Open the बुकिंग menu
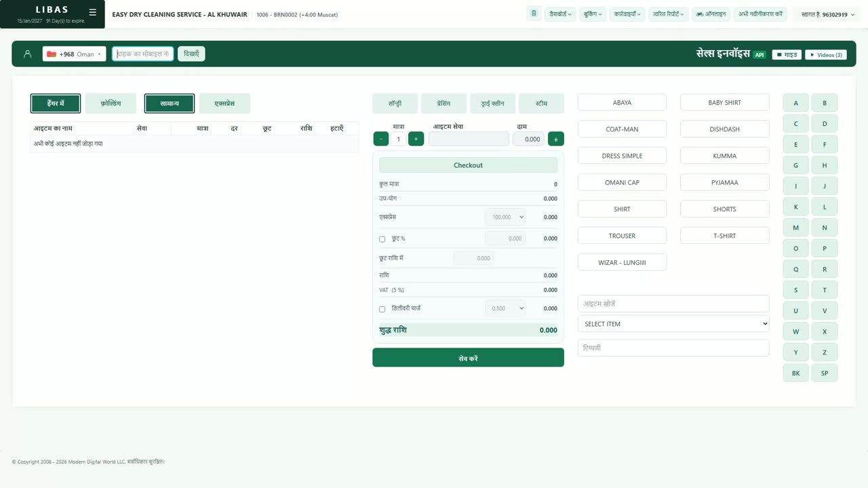 [593, 14]
